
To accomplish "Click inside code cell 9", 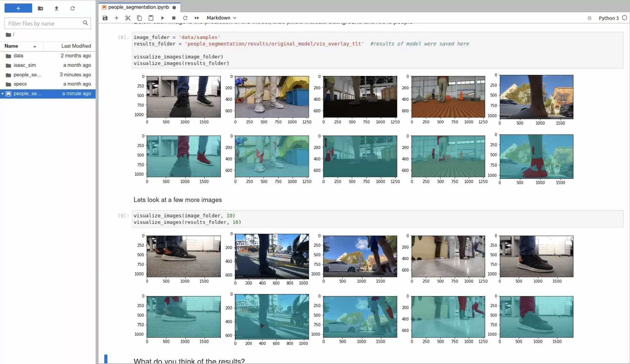I will click(378, 219).
